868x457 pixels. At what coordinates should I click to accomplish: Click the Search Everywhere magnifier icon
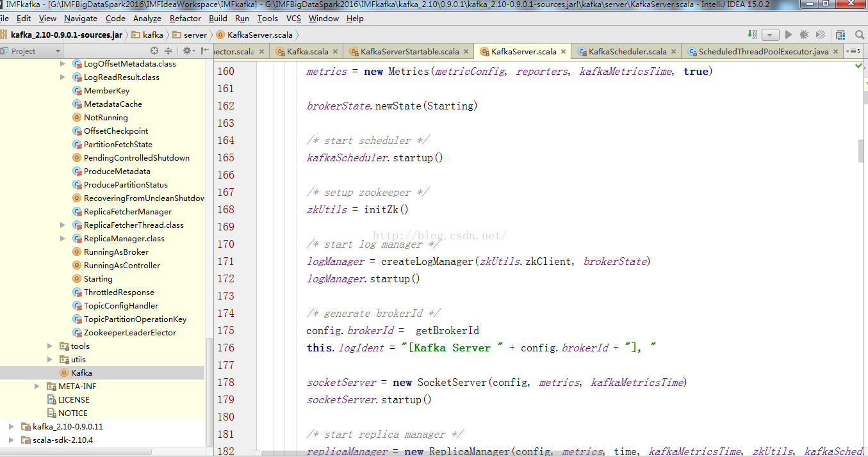coord(859,35)
